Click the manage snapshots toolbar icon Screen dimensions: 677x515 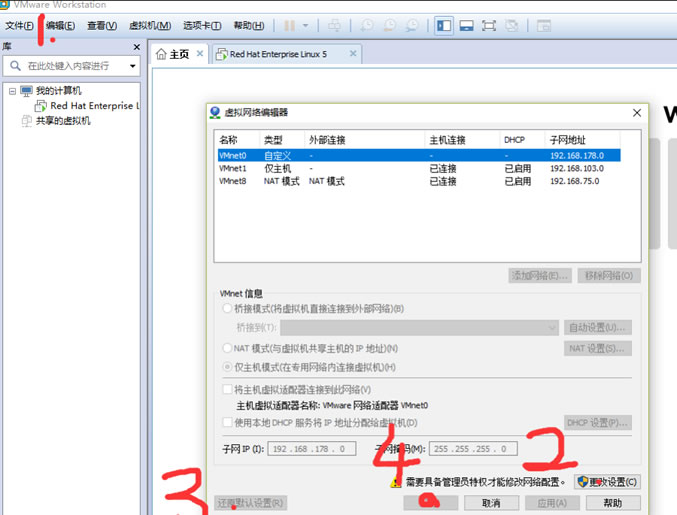[412, 26]
